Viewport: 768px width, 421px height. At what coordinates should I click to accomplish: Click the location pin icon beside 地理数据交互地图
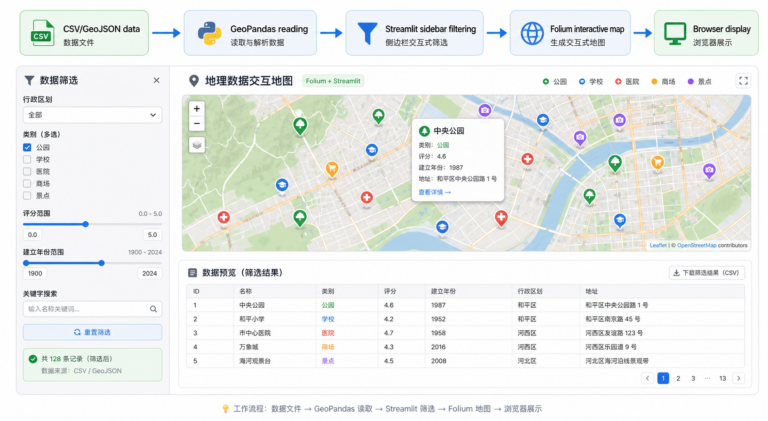(194, 81)
